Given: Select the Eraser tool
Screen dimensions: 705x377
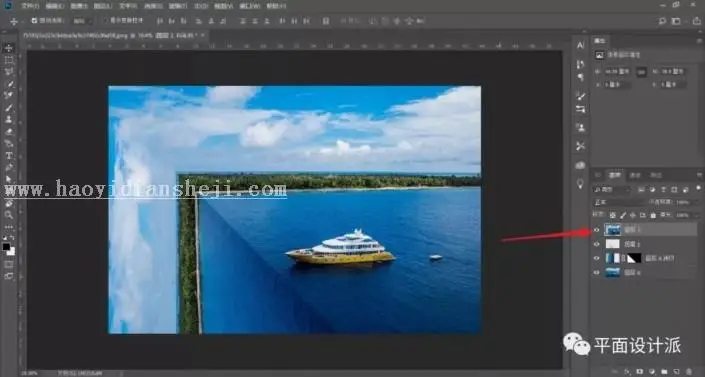Looking at the screenshot, I should [x=9, y=132].
